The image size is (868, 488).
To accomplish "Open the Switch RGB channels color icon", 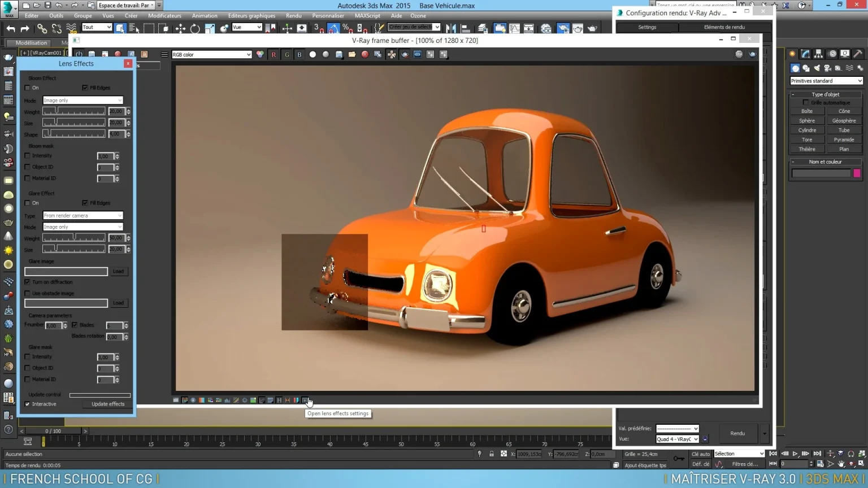I will pos(260,55).
